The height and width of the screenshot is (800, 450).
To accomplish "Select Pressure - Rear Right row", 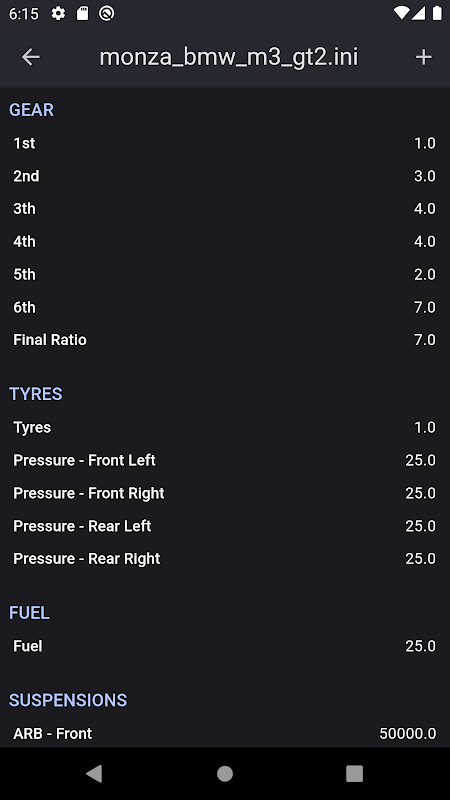I will [x=225, y=559].
